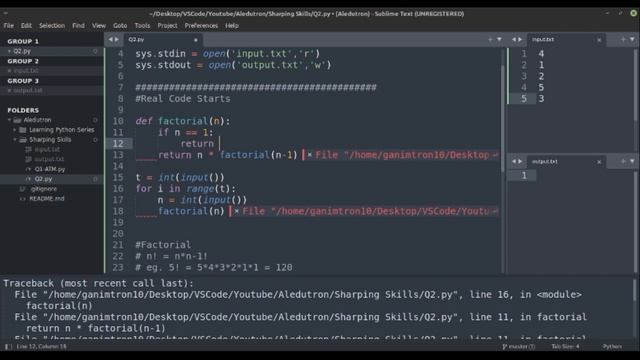Click "def factorial(n):" on line 10
This screenshot has width=640, height=360.
(x=183, y=121)
